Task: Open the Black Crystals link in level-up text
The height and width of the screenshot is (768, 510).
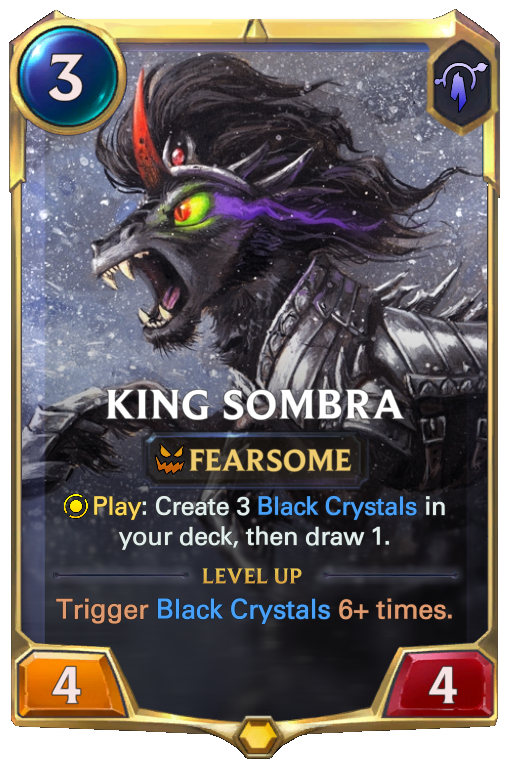Action: pos(243,610)
